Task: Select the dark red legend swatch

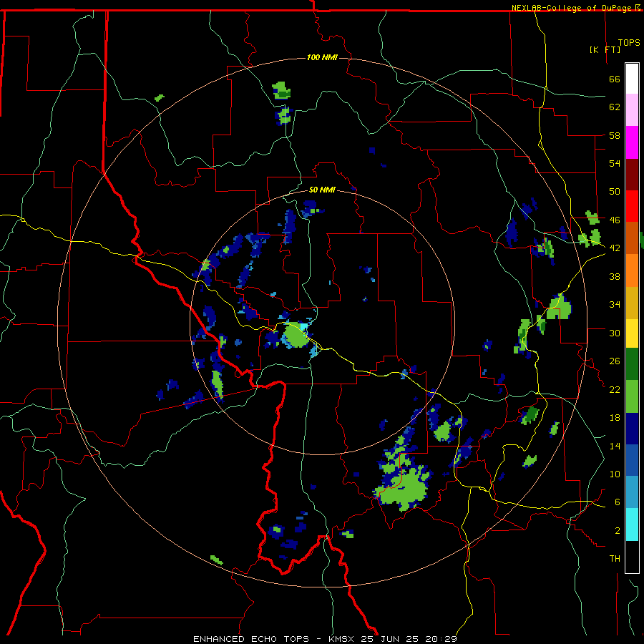Action: click(632, 175)
